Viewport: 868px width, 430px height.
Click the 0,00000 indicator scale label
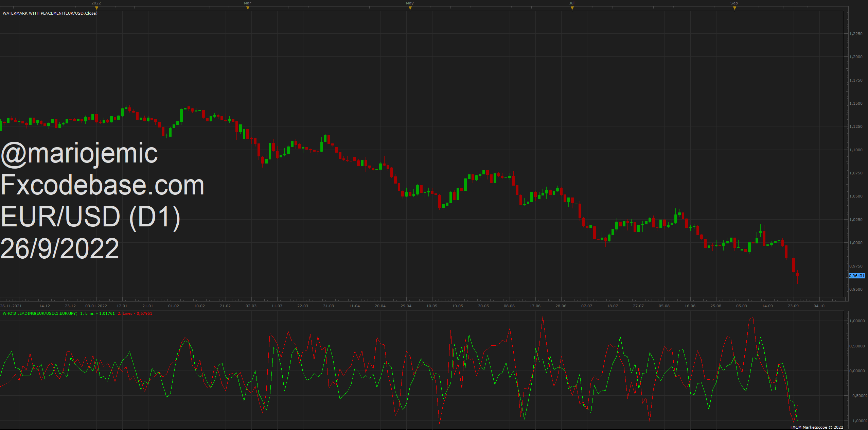[x=857, y=371]
